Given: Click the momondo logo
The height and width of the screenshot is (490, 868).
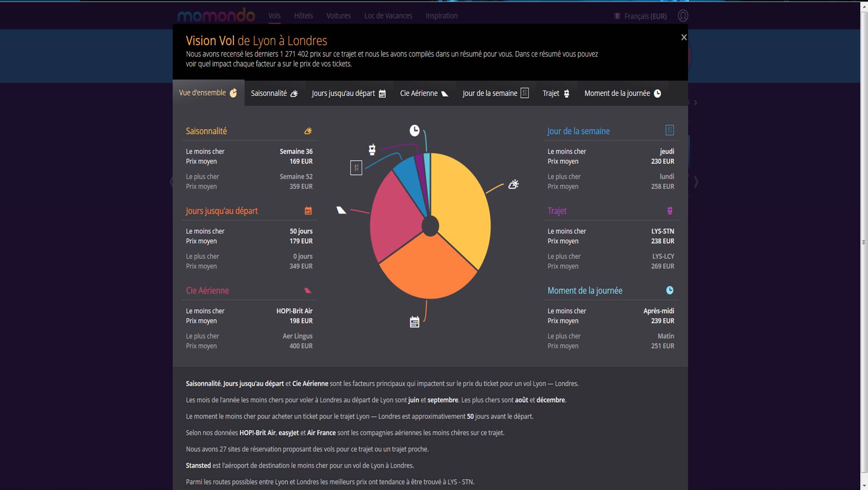Looking at the screenshot, I should coord(216,16).
